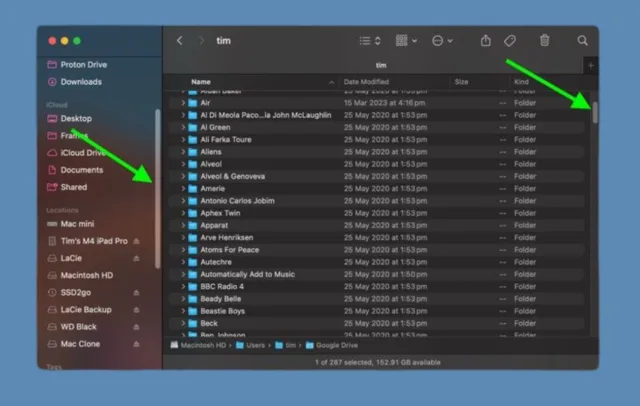Click the Trash delete icon
640x406 pixels.
coord(544,40)
